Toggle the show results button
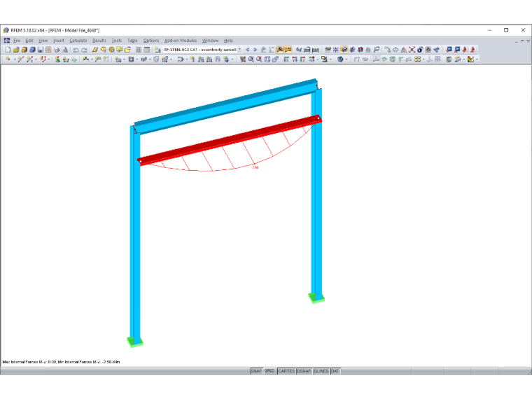 click(279, 50)
